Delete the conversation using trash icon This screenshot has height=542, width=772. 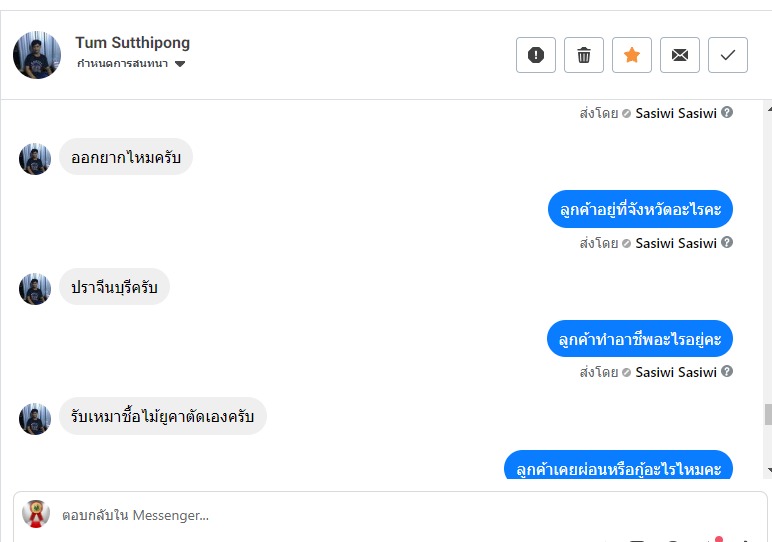(584, 55)
